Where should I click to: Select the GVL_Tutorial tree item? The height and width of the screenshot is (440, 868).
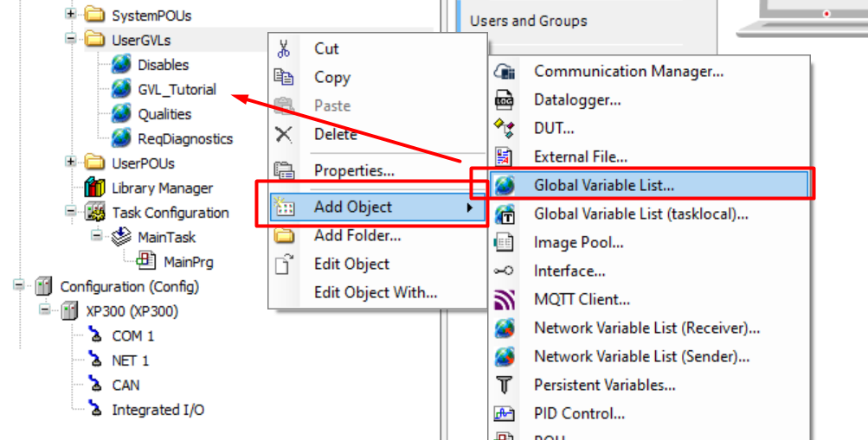pyautogui.click(x=177, y=89)
